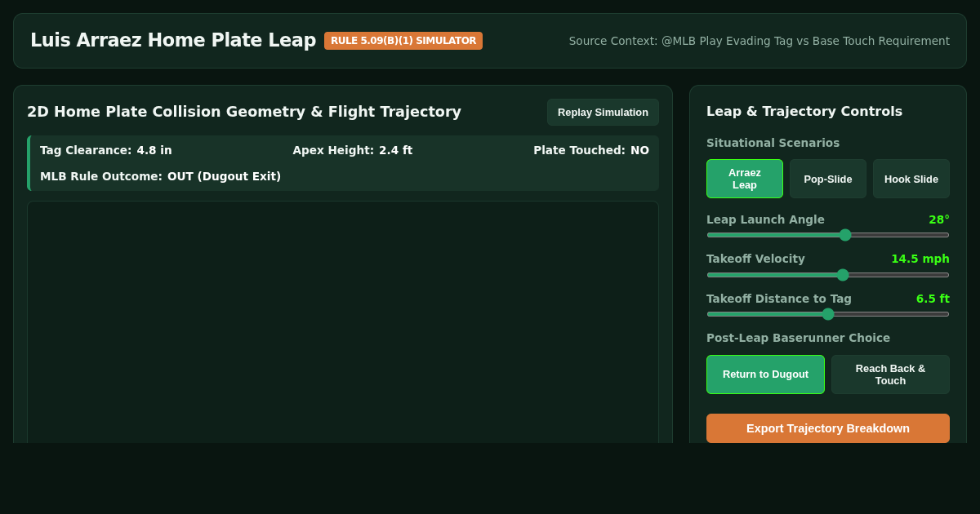Click the Replay Simulation button
Screen dimensions: 980x514
(603, 113)
